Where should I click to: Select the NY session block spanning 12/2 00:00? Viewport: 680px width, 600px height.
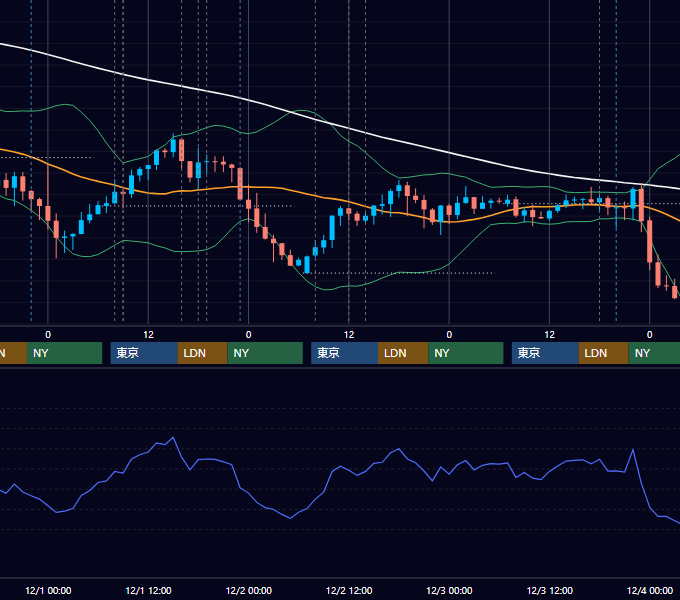point(265,353)
